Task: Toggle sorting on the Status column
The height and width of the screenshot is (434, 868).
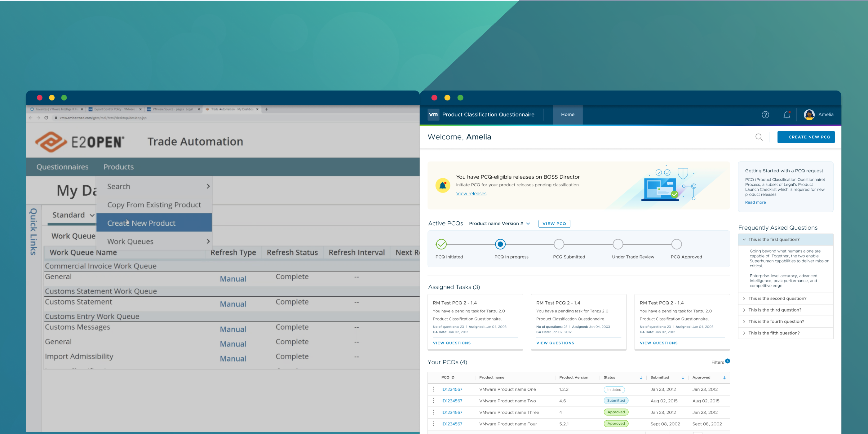Action: pos(640,377)
